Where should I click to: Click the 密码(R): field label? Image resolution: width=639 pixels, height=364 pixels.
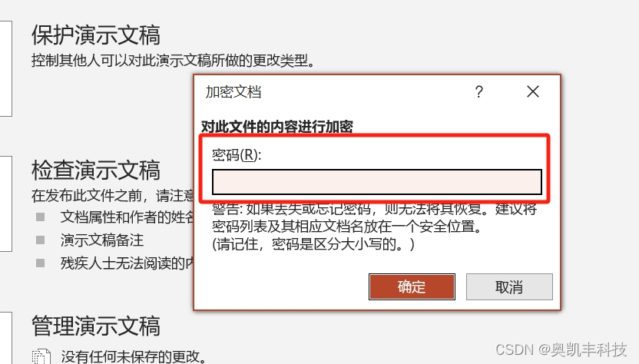pyautogui.click(x=237, y=155)
